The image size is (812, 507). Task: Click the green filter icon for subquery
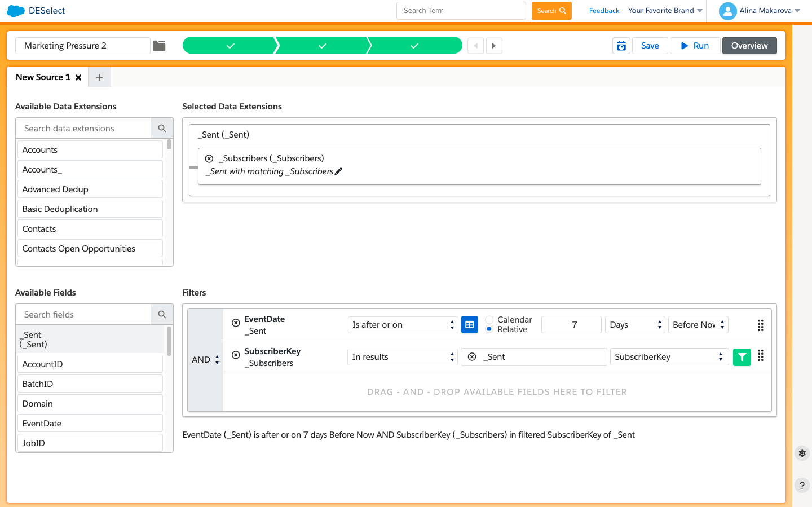click(x=742, y=357)
